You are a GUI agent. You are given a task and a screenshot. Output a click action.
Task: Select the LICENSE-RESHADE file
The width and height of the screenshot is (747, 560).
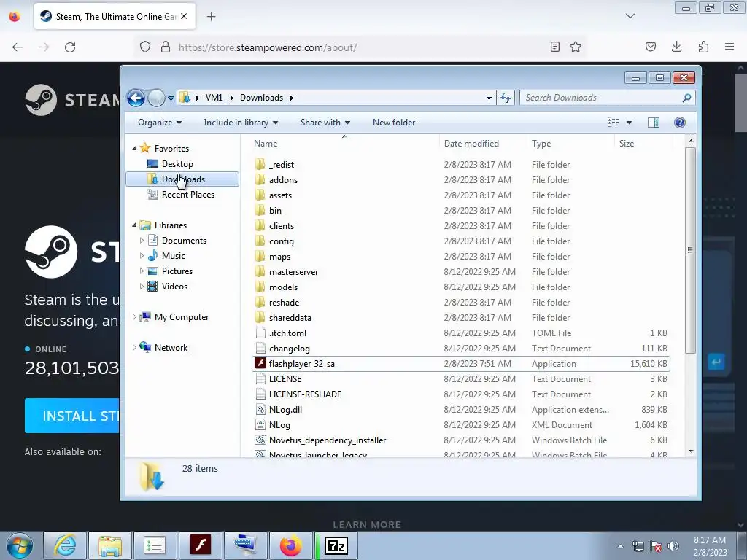tap(305, 394)
